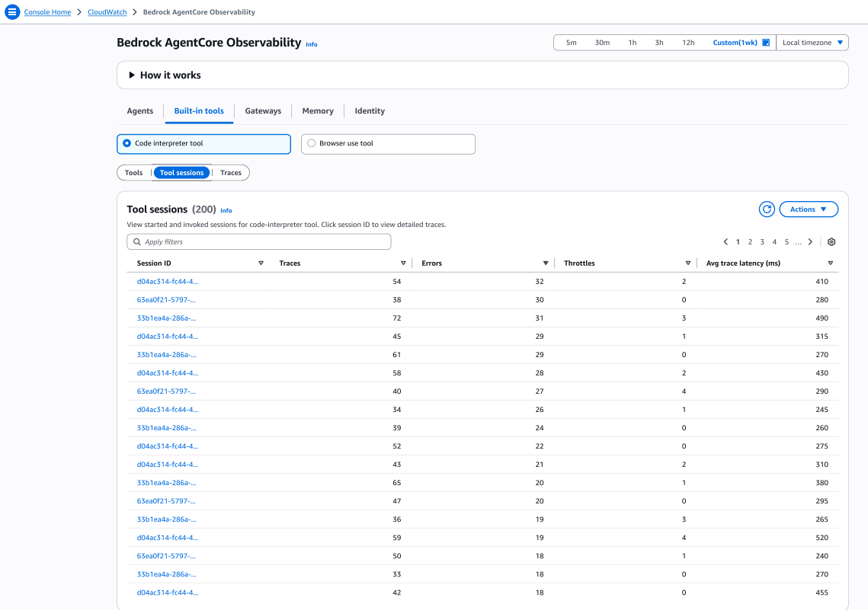Open the Local timezone dropdown

tap(812, 43)
